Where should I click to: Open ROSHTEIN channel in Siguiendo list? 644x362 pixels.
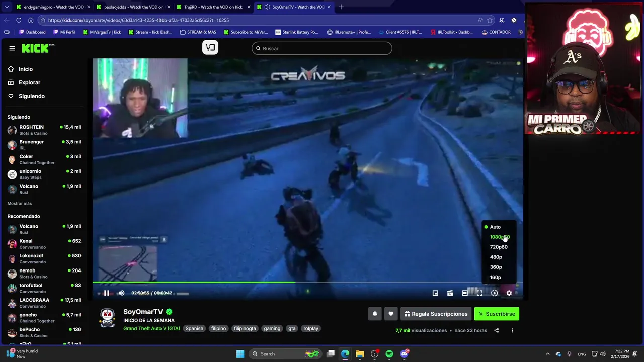click(x=44, y=130)
